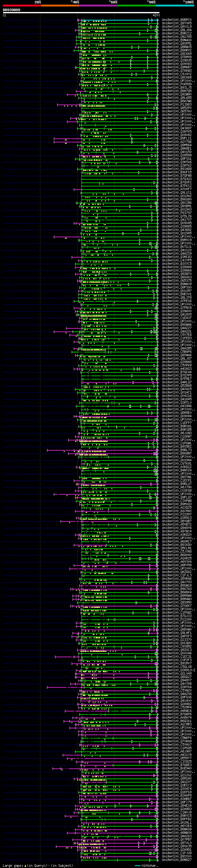197x868 pixels.
Task: Click the white query sequence ruler bar
Action: (81, 13)
